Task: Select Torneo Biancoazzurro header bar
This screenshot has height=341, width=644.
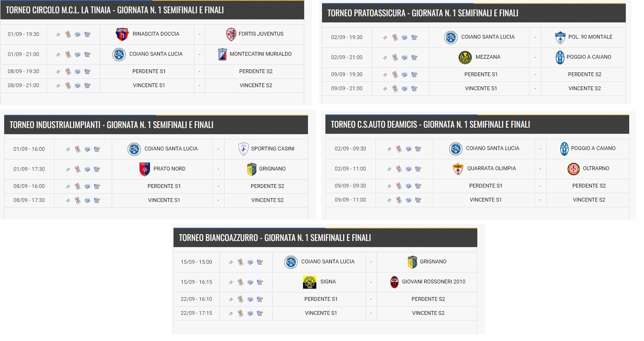Action: click(x=325, y=238)
